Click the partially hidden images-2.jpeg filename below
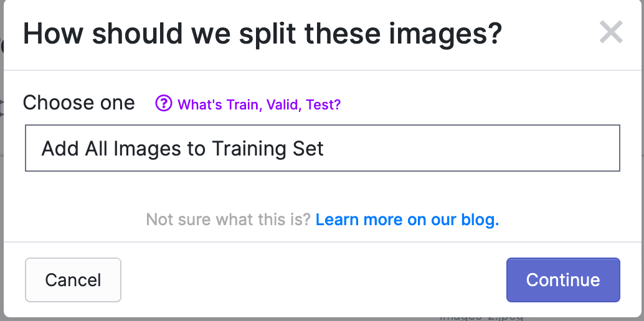Viewport: 644px width, 321px height. (x=481, y=318)
